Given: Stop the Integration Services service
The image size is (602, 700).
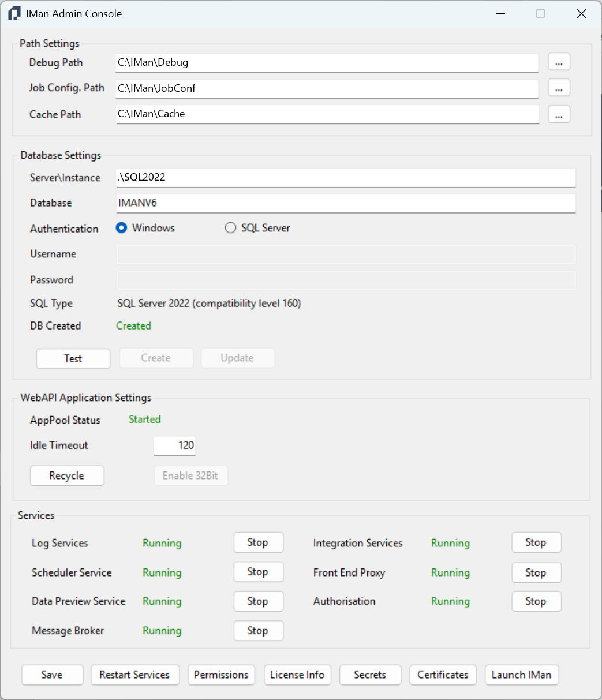Looking at the screenshot, I should pos(536,542).
